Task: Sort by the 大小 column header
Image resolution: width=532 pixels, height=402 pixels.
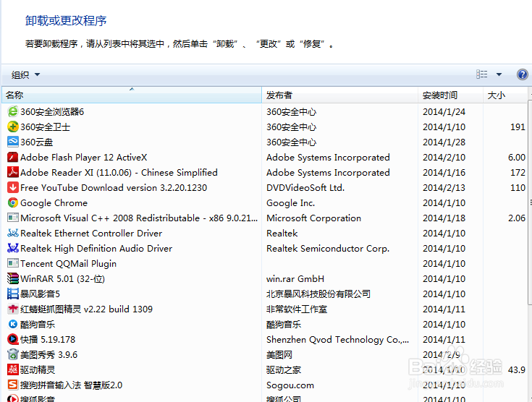Action: 505,95
